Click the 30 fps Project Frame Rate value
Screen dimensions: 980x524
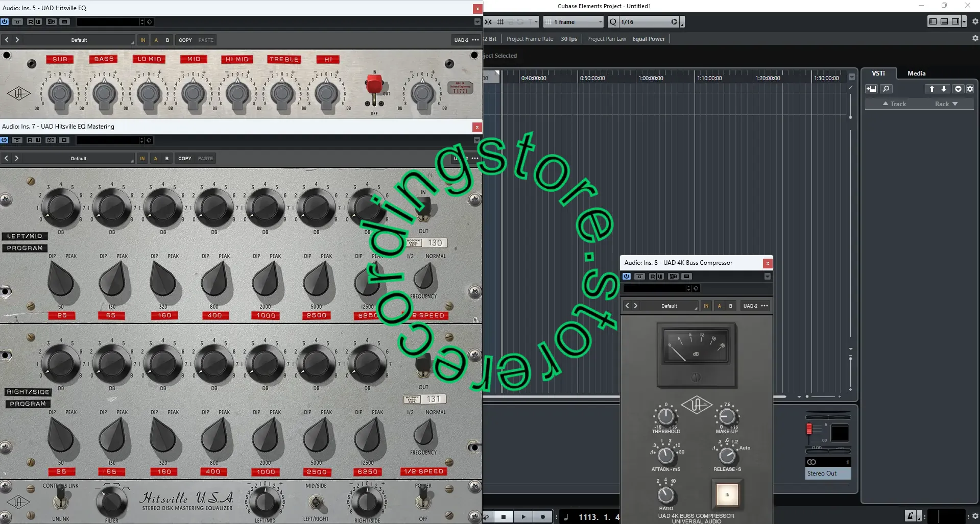pos(569,39)
